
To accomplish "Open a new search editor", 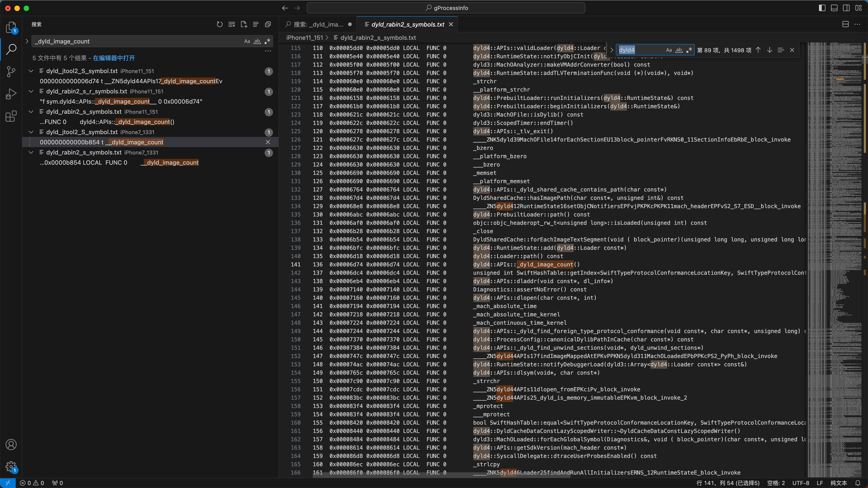I will click(244, 24).
